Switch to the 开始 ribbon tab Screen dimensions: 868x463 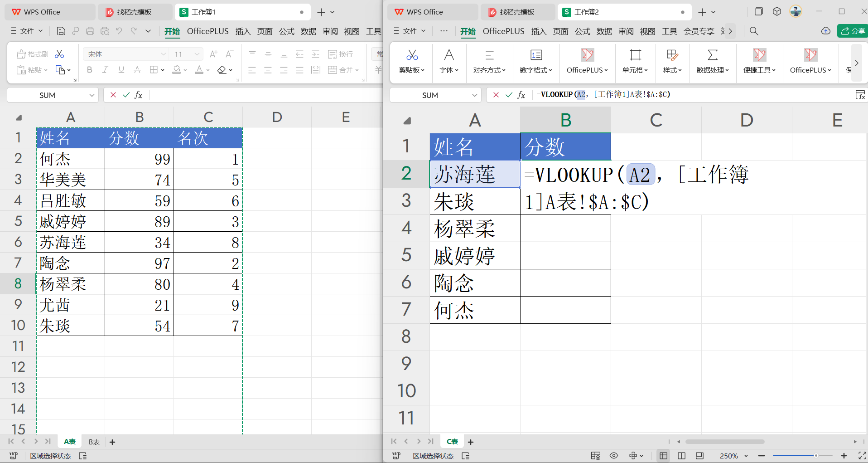coord(172,31)
